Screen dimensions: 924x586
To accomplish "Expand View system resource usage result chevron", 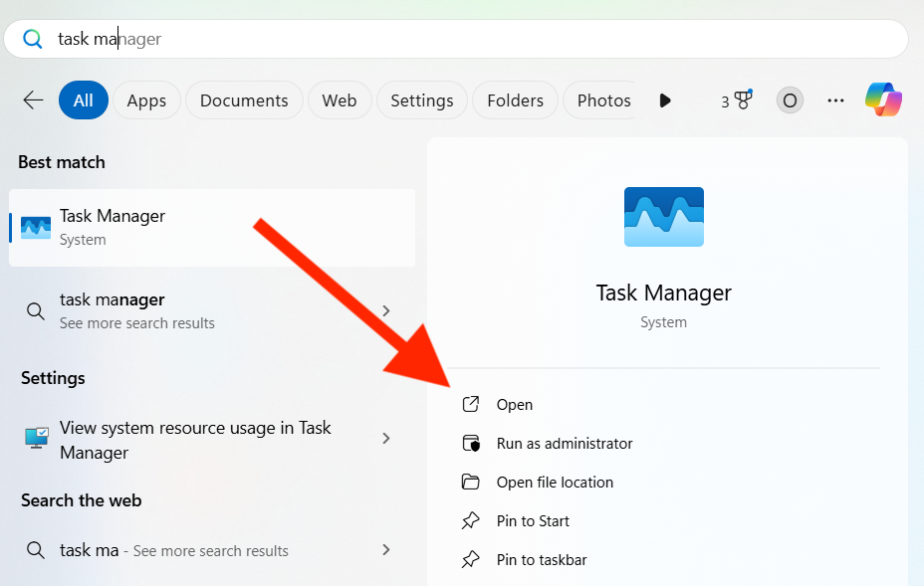I will [x=386, y=438].
